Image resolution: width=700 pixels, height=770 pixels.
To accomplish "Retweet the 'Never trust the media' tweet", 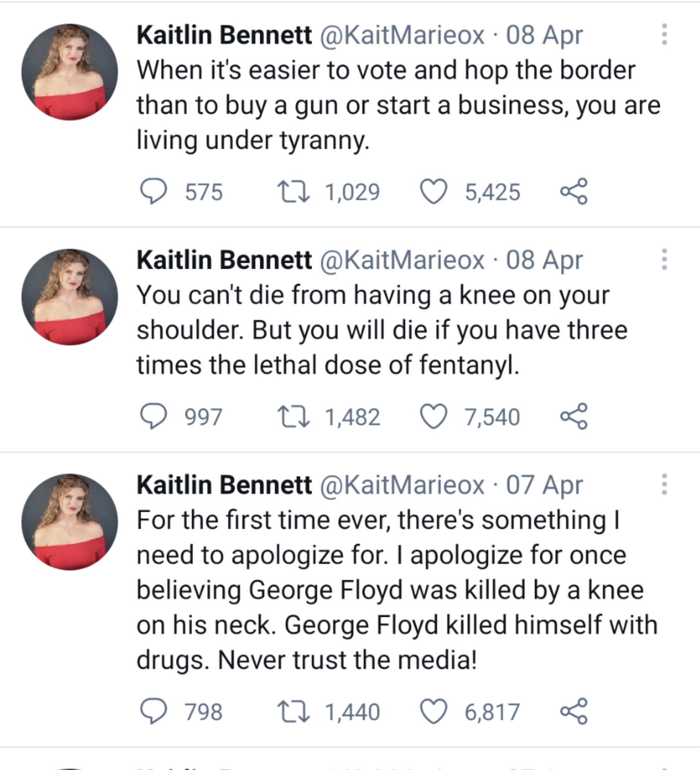I will click(x=293, y=712).
